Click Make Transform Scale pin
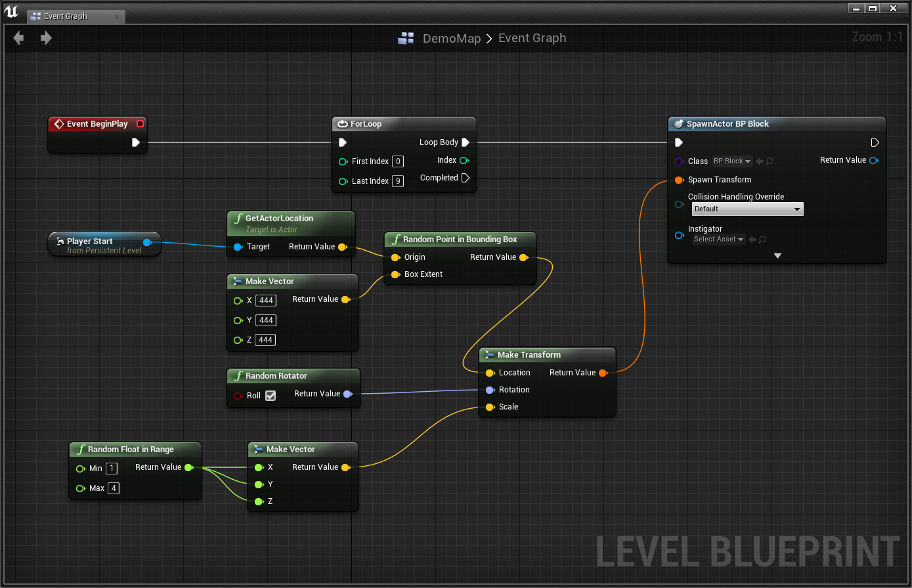 (490, 407)
